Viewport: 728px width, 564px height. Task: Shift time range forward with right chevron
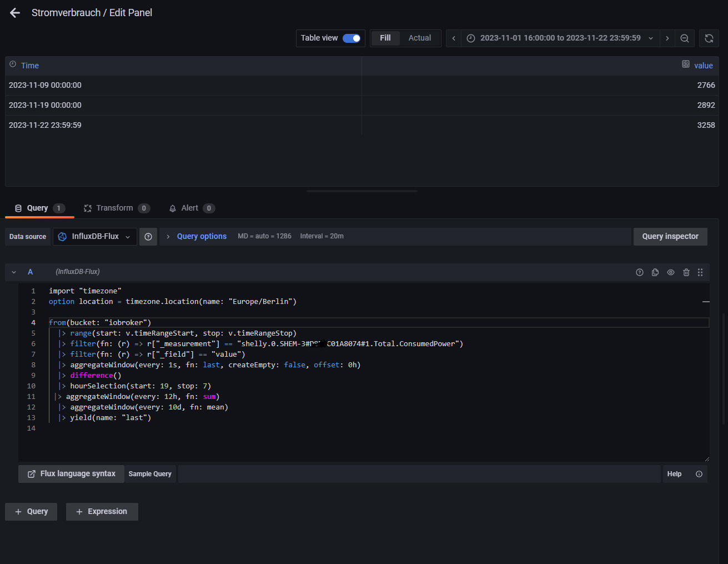point(667,38)
